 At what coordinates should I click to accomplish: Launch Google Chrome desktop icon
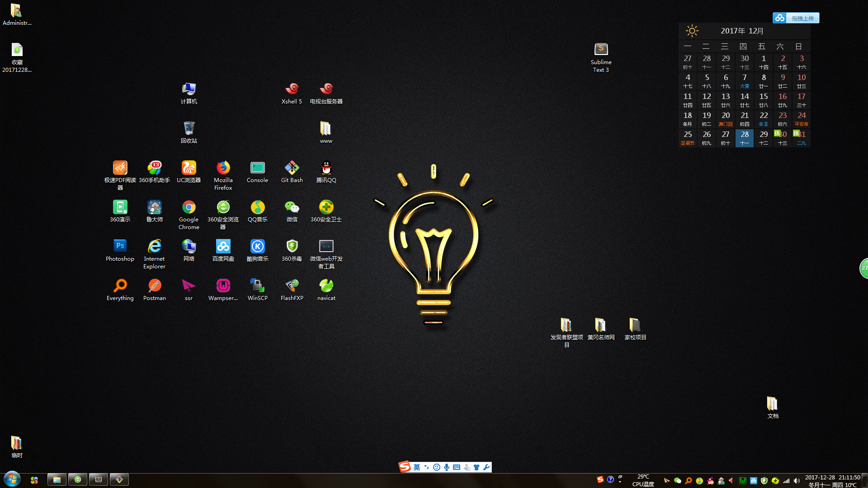(x=189, y=214)
